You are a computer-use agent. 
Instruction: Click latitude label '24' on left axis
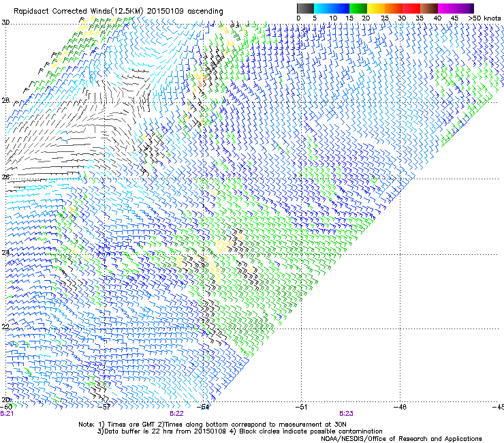pos(5,253)
